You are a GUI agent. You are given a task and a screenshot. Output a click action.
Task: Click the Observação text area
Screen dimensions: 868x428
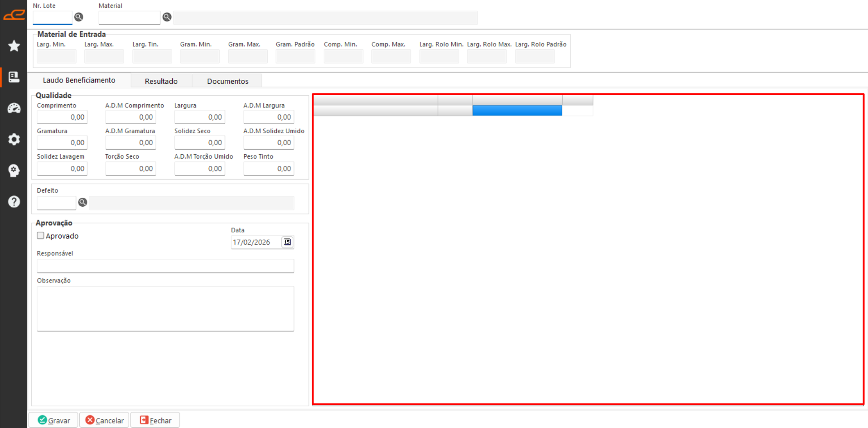click(165, 308)
